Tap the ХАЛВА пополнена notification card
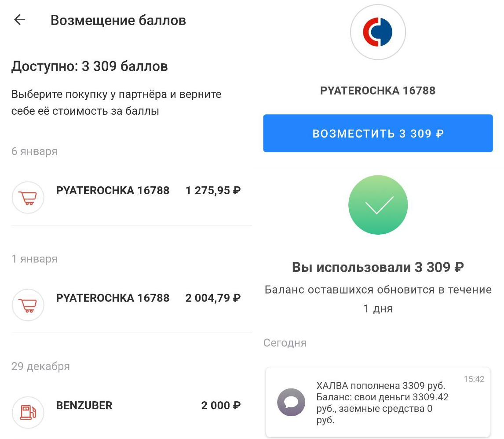This screenshot has height=439, width=504. [378, 401]
